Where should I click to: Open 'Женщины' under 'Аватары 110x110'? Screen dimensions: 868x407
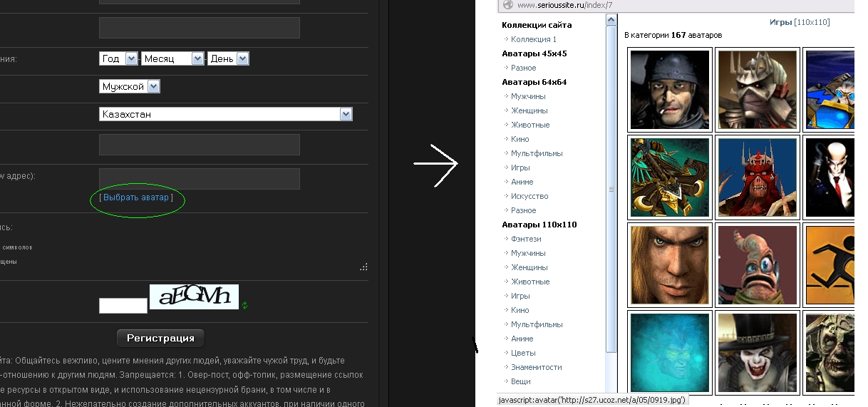[x=529, y=267]
